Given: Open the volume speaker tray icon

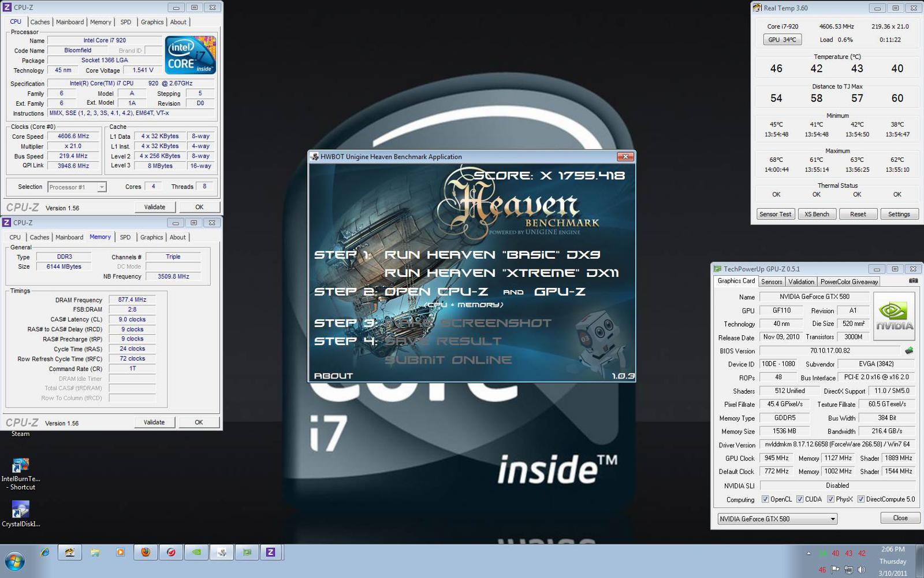Looking at the screenshot, I should 862,569.
